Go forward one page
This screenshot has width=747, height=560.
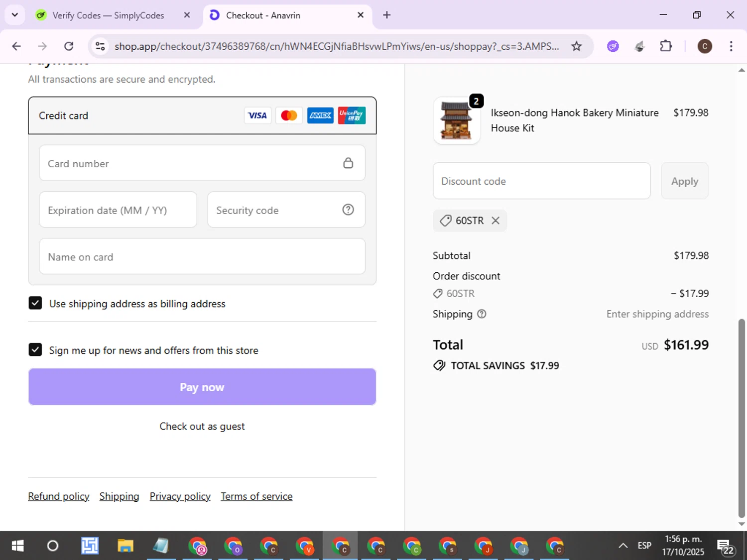(42, 46)
